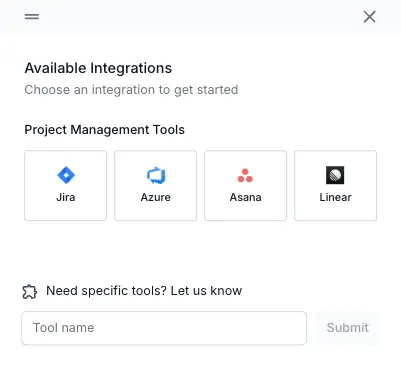401x365 pixels.
Task: Choose the Asana integration card
Action: [x=245, y=185]
